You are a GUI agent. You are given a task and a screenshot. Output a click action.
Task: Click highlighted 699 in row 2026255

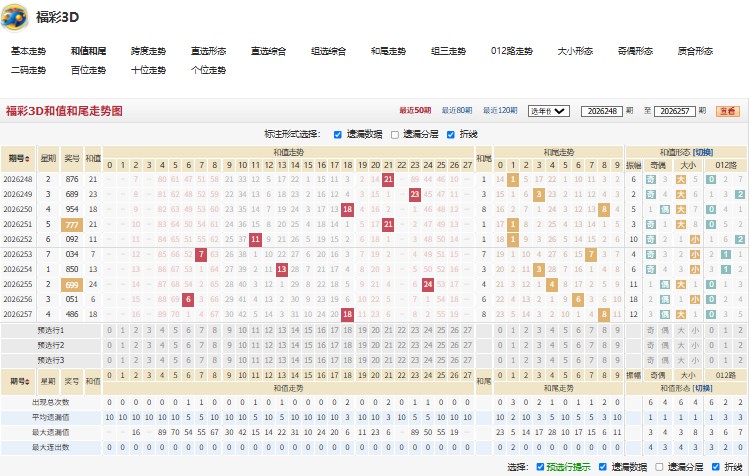coord(72,285)
